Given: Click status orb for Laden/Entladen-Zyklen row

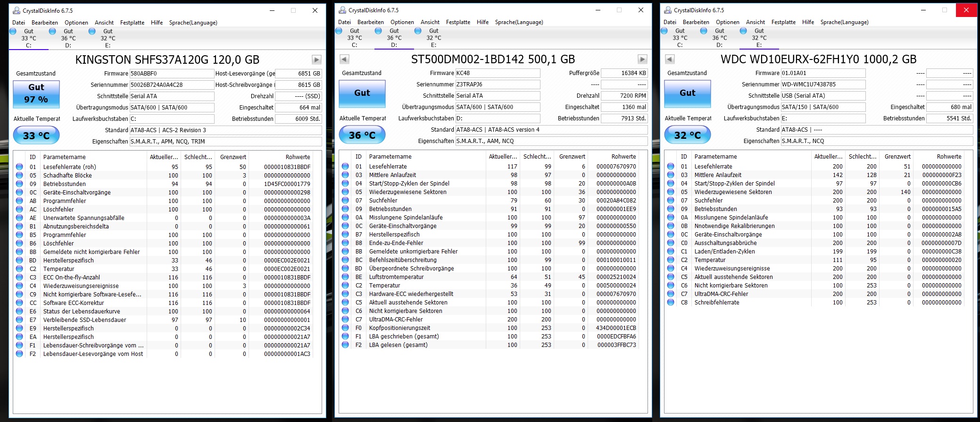Looking at the screenshot, I should [x=671, y=251].
